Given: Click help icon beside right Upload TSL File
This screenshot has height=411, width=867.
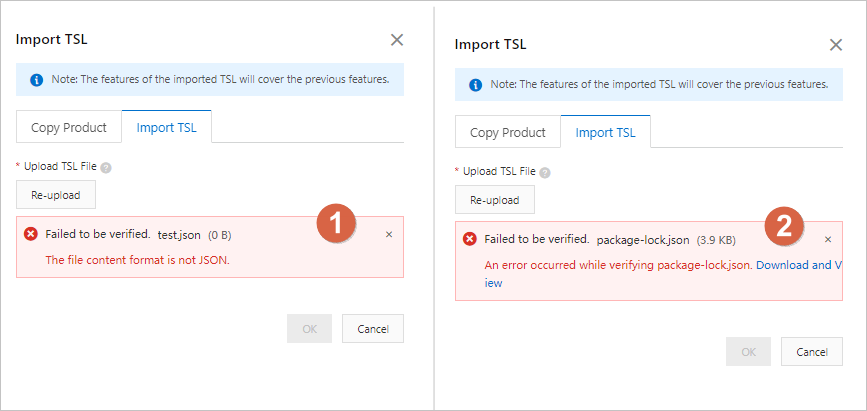Looking at the screenshot, I should tap(545, 172).
